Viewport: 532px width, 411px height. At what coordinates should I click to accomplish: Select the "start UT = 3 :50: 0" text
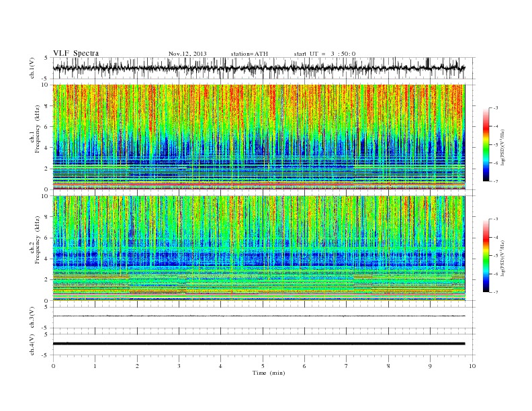(324, 54)
